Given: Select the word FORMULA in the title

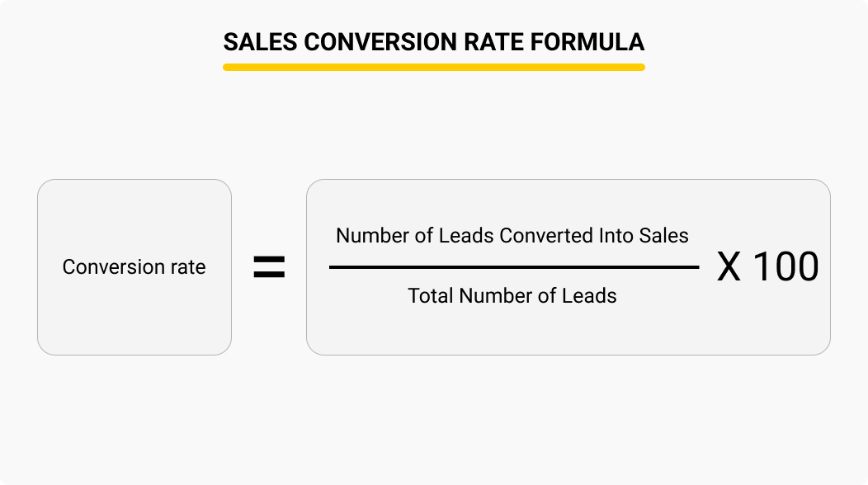Looking at the screenshot, I should pyautogui.click(x=587, y=43).
